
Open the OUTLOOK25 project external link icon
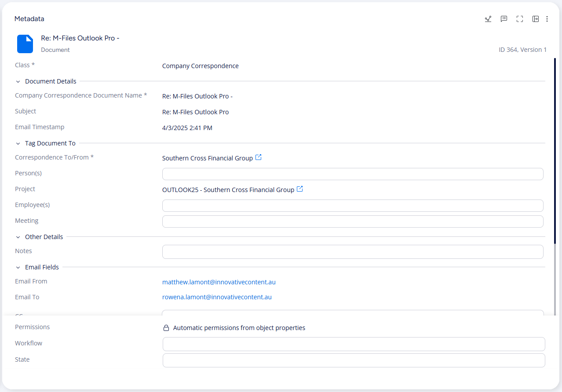(300, 189)
